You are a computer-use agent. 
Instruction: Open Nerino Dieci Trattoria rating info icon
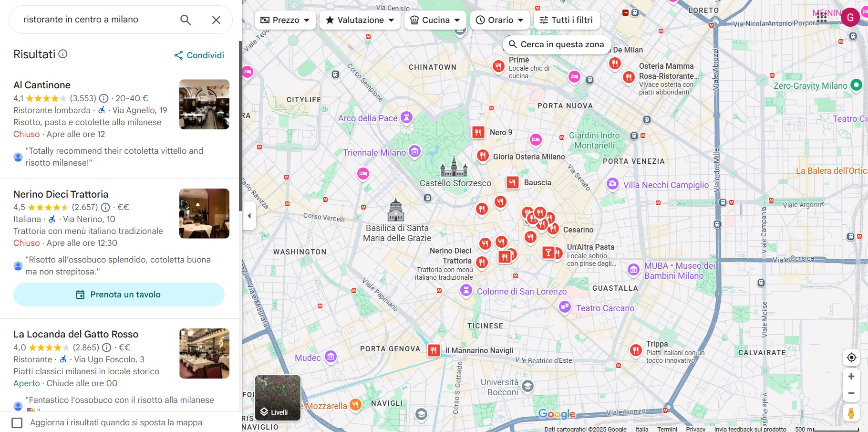105,207
